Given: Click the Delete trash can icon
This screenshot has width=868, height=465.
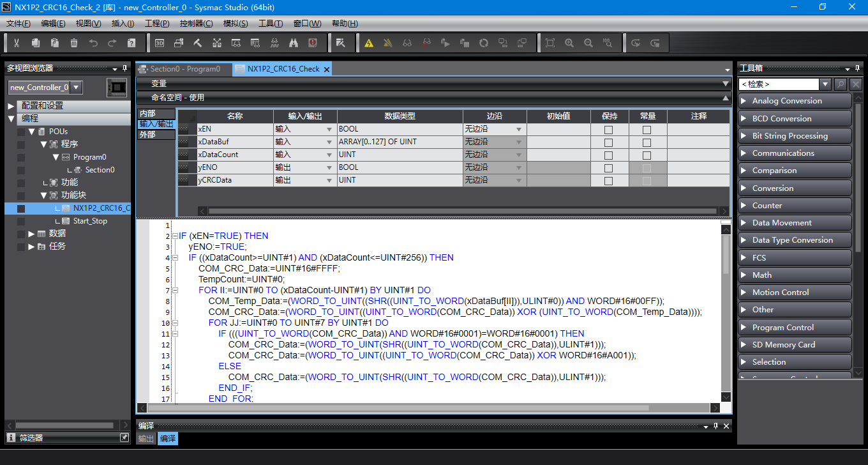Looking at the screenshot, I should 74,43.
